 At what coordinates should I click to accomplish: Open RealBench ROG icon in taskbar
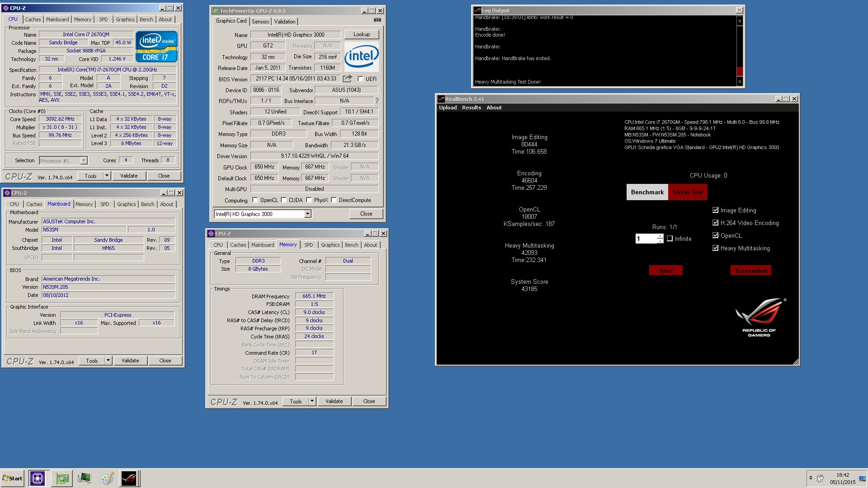point(128,478)
